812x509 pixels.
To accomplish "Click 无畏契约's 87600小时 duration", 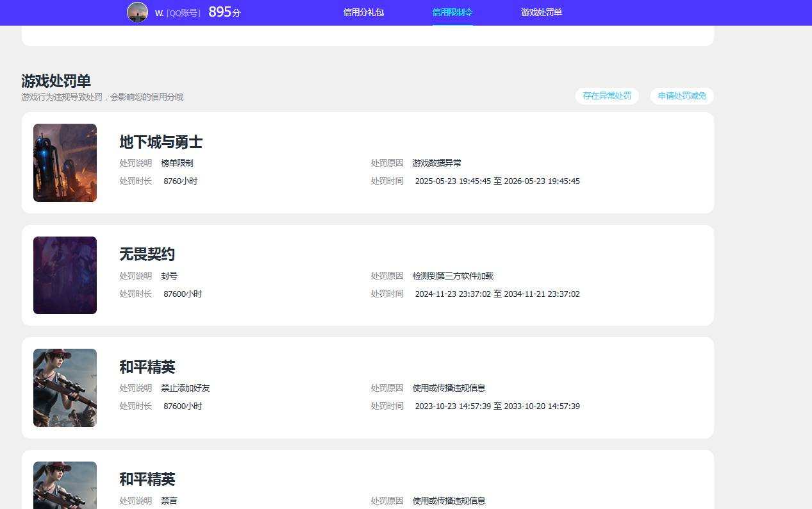I will point(183,294).
